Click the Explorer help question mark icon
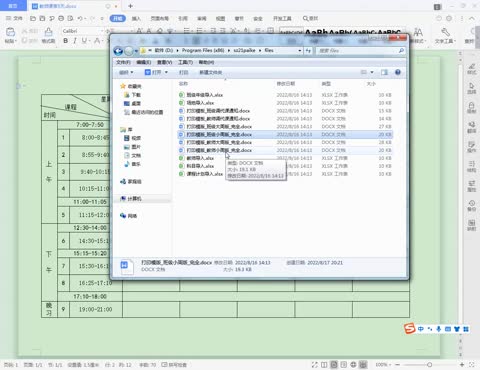 [x=398, y=72]
